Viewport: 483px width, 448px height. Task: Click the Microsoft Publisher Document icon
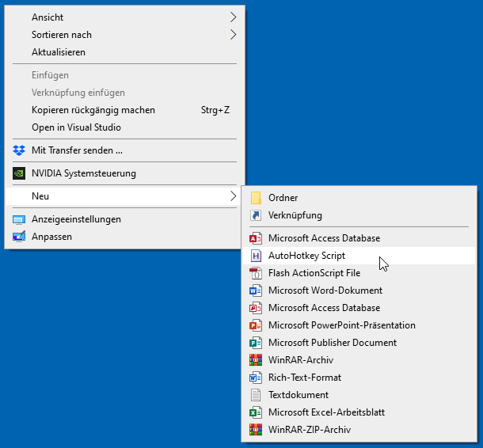coord(256,343)
